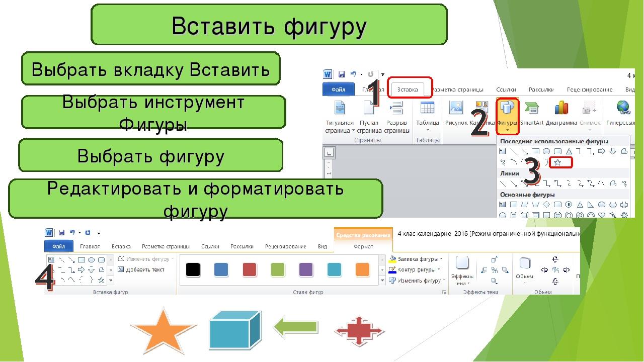
Task: Click Redo icon in the Drawing Tools window
Action: click(x=88, y=232)
